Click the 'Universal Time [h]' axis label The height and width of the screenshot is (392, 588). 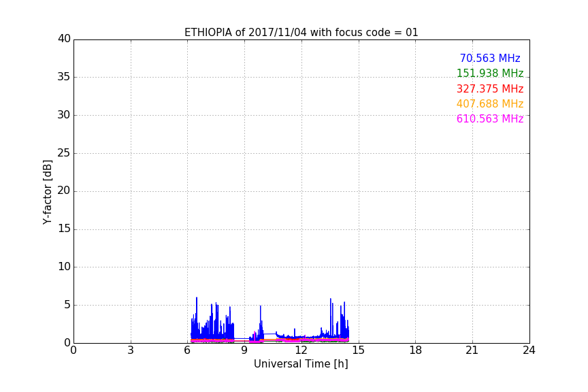click(x=301, y=364)
